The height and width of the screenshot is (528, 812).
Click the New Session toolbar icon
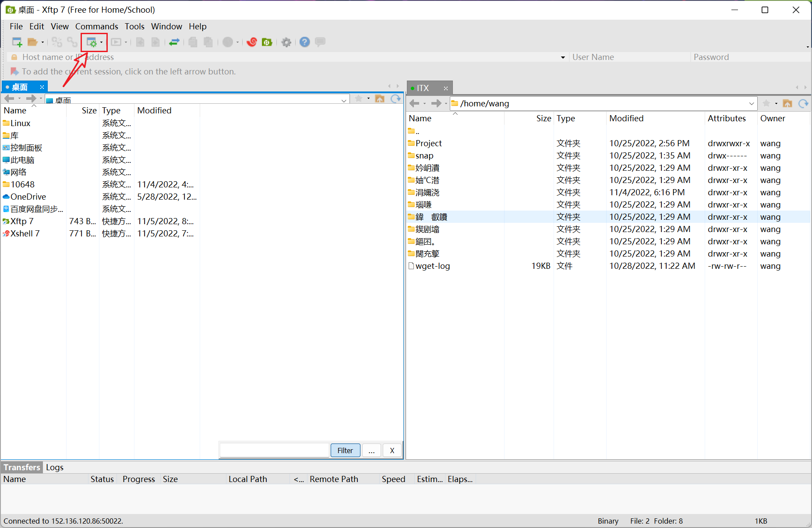pyautogui.click(x=17, y=42)
